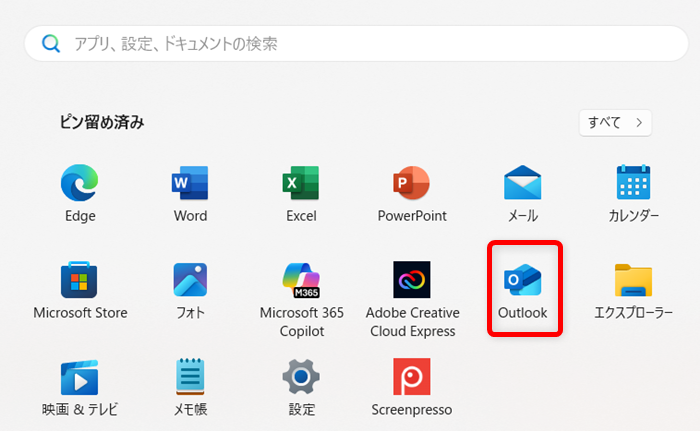Open the Edge browser app
Screen dimensions: 700x431
[80, 185]
